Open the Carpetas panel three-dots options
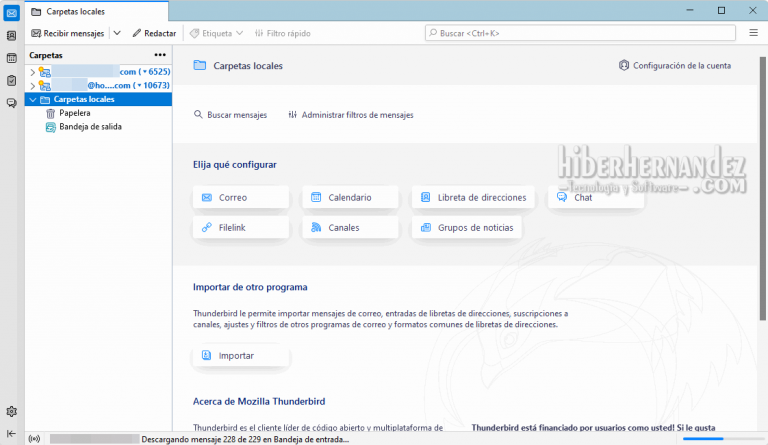Screen dimensions: 768x445 pos(160,55)
